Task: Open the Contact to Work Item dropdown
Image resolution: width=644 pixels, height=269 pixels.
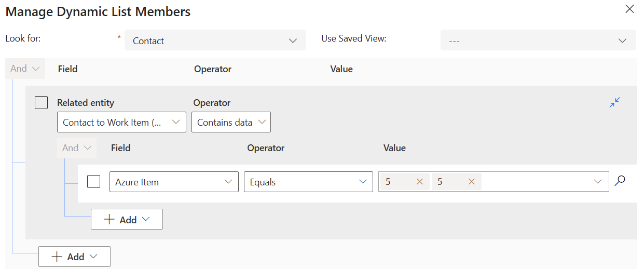Action: tap(121, 123)
